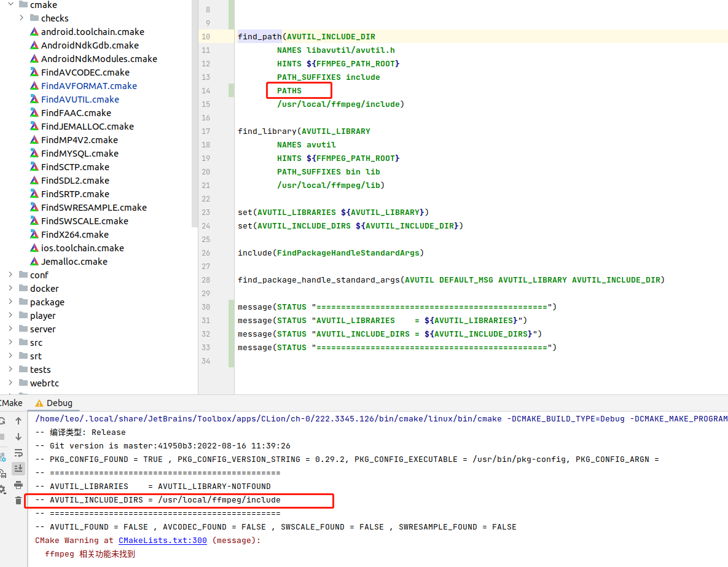This screenshot has height=567, width=728.
Task: Open FindAVFORMAT.cmake file
Action: point(88,85)
